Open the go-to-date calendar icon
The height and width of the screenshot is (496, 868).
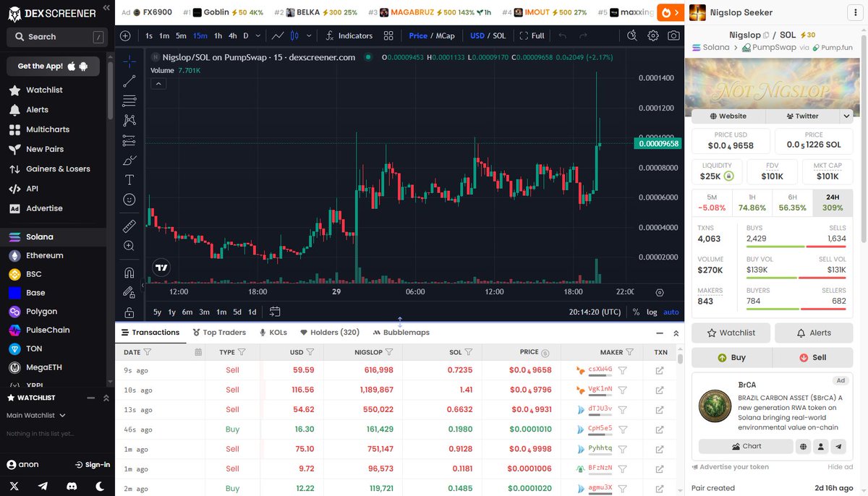[x=275, y=312]
